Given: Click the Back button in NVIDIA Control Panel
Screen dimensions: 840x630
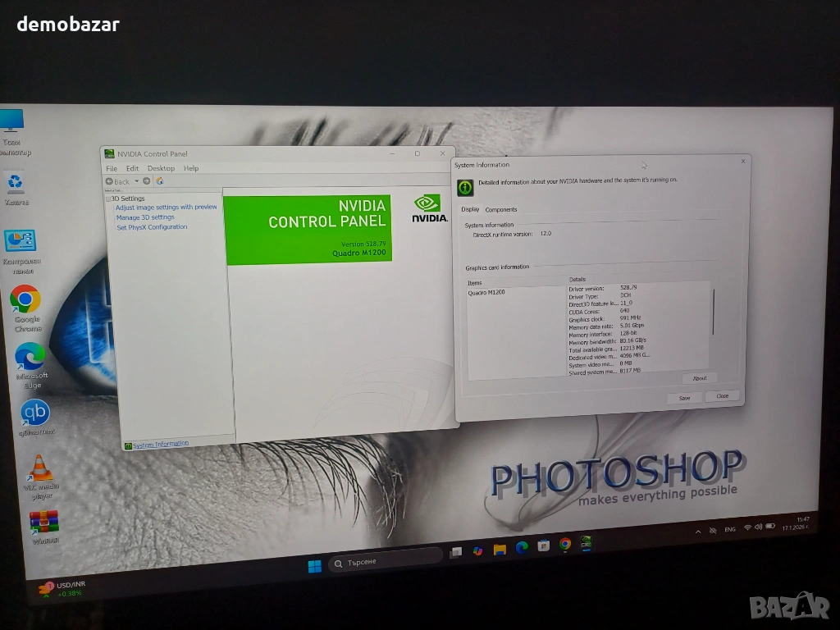Looking at the screenshot, I should coord(117,181).
